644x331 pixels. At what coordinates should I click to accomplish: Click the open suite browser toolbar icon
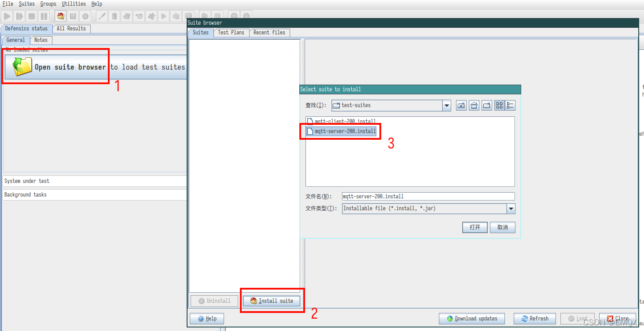(x=61, y=16)
